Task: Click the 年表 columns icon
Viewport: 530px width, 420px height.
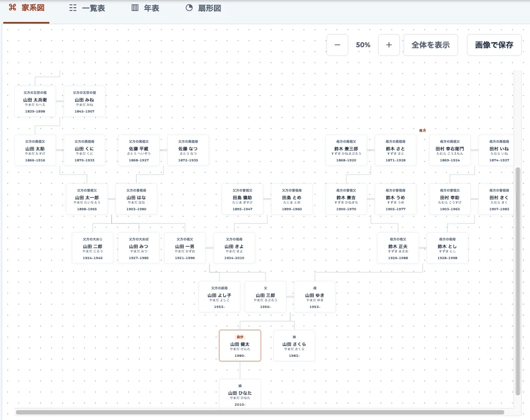Action: point(134,8)
